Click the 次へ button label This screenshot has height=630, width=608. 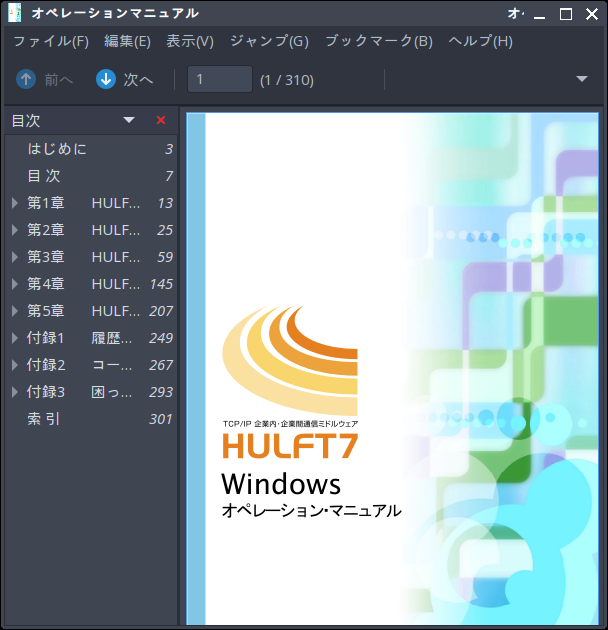[x=138, y=80]
